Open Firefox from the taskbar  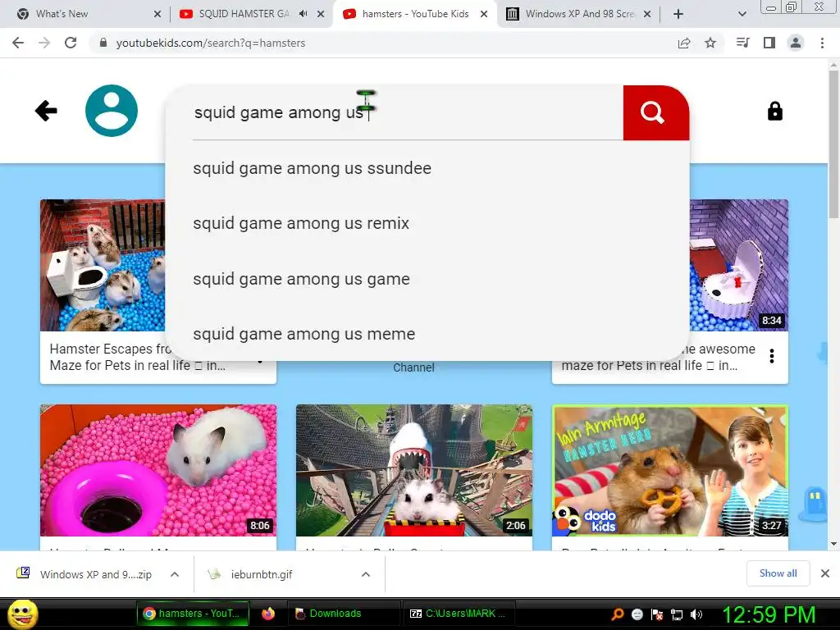(268, 614)
